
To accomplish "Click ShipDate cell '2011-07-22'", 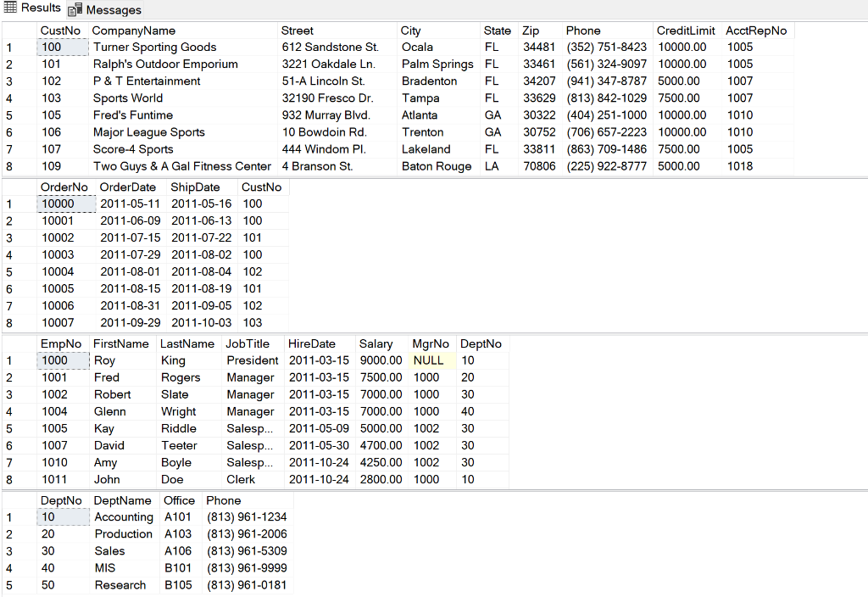I will [x=202, y=238].
